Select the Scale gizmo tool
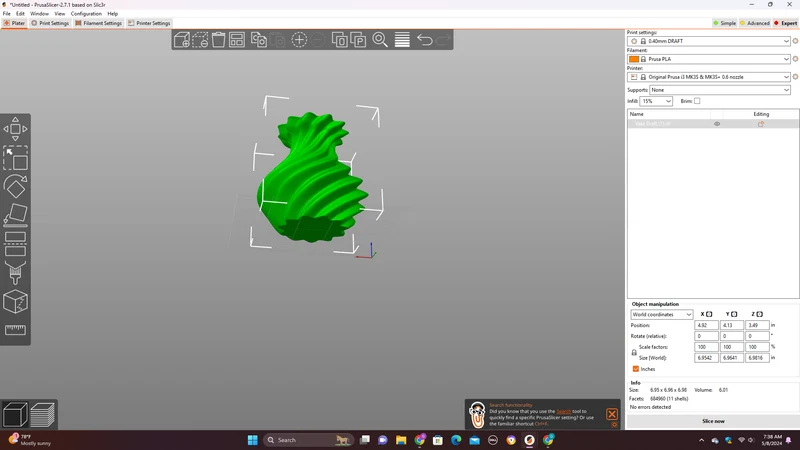 (15, 158)
